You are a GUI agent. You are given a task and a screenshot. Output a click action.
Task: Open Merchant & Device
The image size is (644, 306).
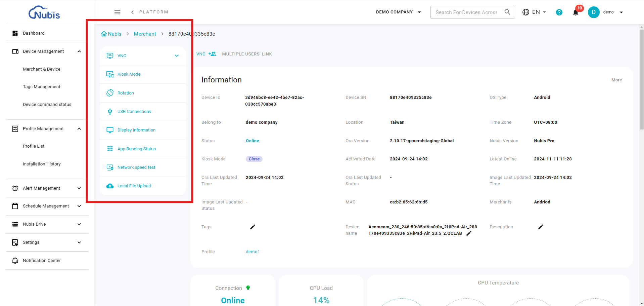tap(42, 69)
